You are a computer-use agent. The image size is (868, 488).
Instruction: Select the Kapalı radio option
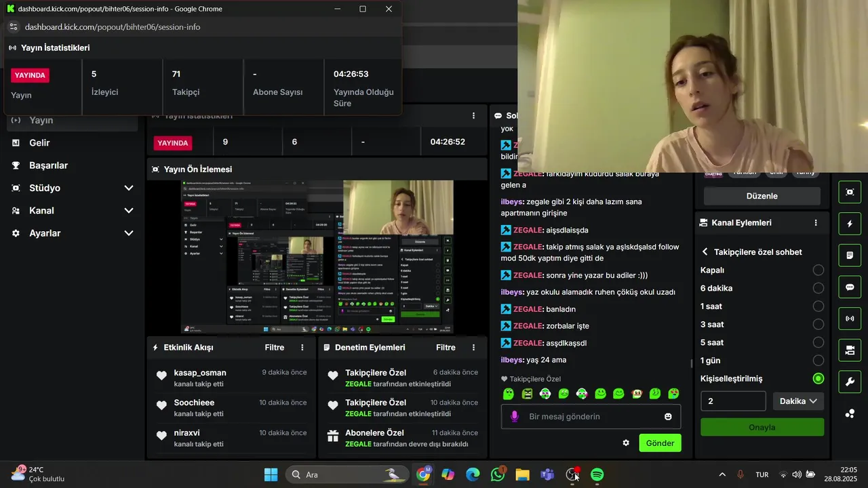coord(818,270)
